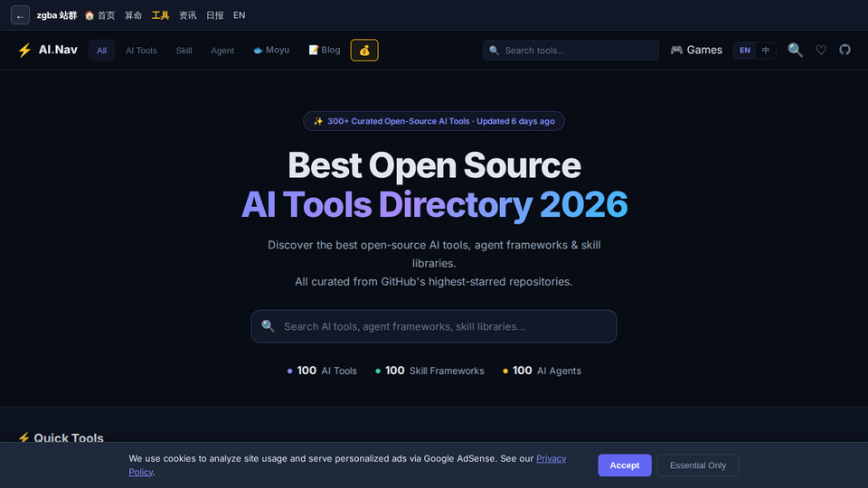This screenshot has width=868, height=488.
Task: Open the money bag button
Action: click(x=364, y=51)
